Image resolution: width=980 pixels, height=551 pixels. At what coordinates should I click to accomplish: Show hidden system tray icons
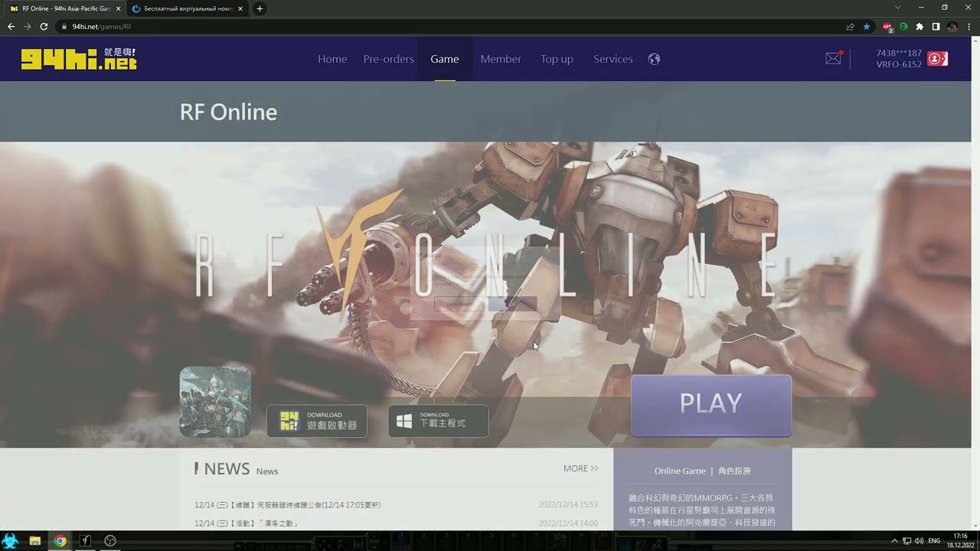893,541
